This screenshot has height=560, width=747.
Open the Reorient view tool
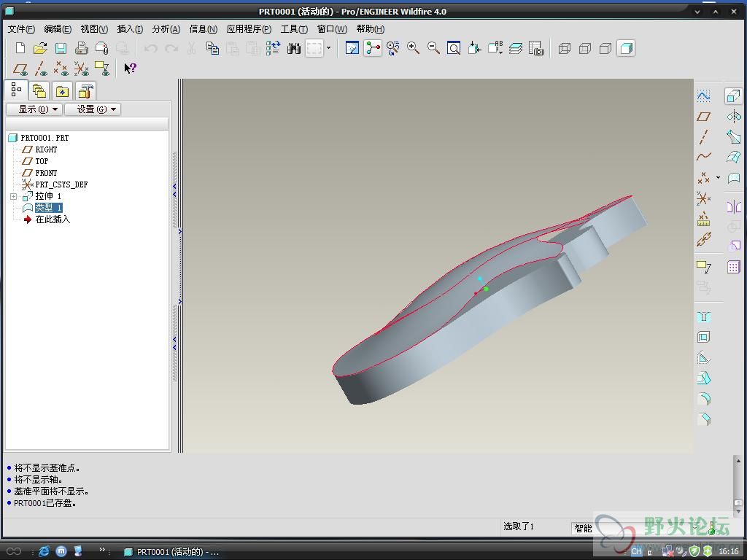pyautogui.click(x=474, y=48)
